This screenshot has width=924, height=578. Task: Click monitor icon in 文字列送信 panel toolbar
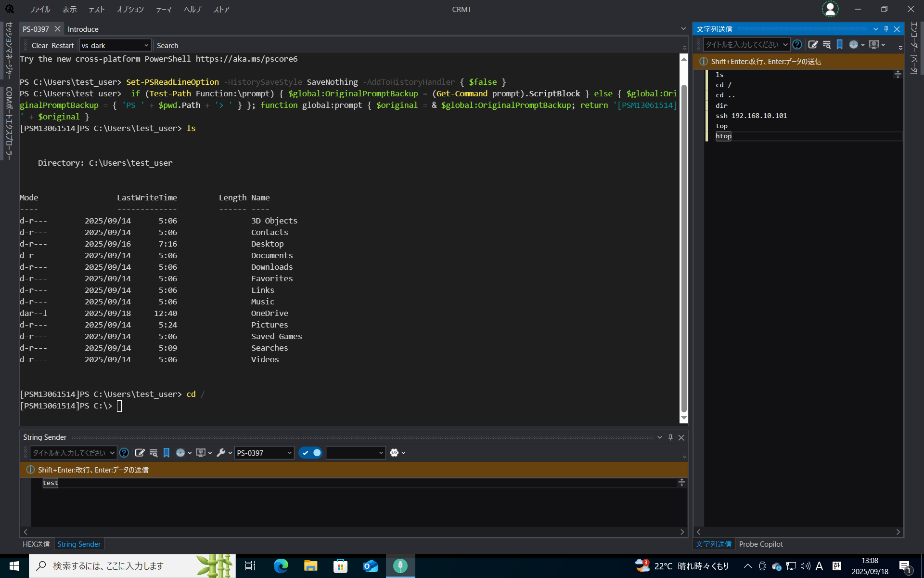(x=874, y=45)
